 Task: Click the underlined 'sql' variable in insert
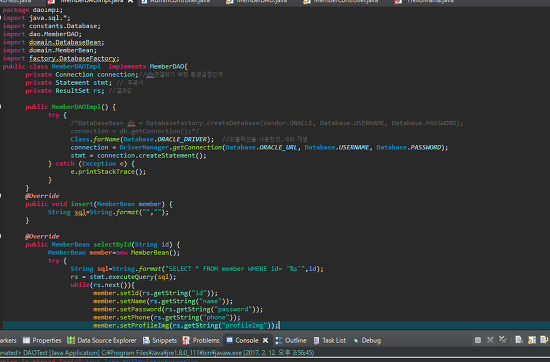(x=80, y=212)
